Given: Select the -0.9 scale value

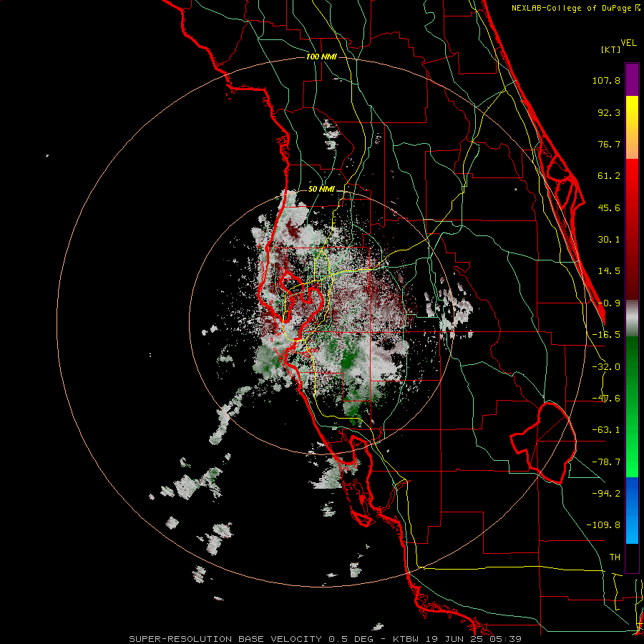Looking at the screenshot, I should [609, 303].
